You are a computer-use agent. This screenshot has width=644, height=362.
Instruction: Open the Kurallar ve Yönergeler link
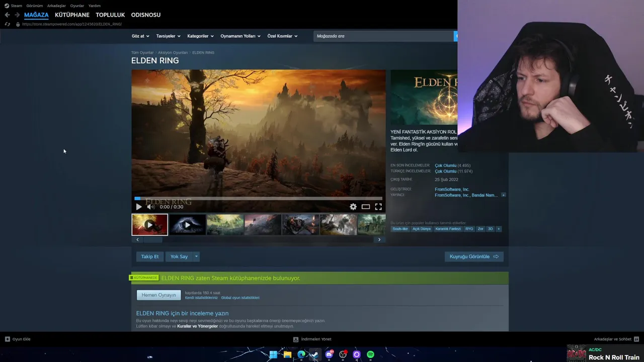click(x=198, y=326)
